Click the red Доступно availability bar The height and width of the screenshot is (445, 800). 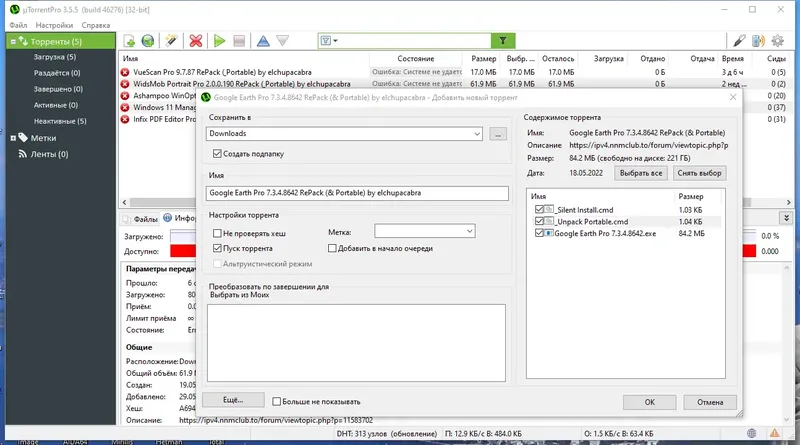coord(183,251)
